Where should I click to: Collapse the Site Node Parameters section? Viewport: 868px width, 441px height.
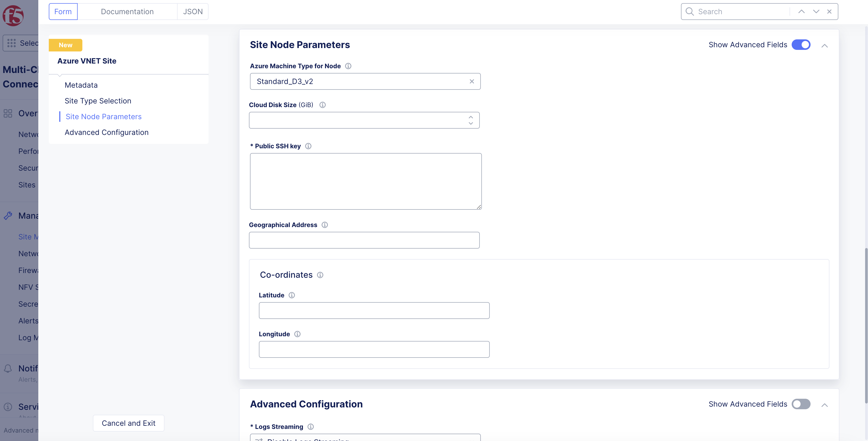824,45
